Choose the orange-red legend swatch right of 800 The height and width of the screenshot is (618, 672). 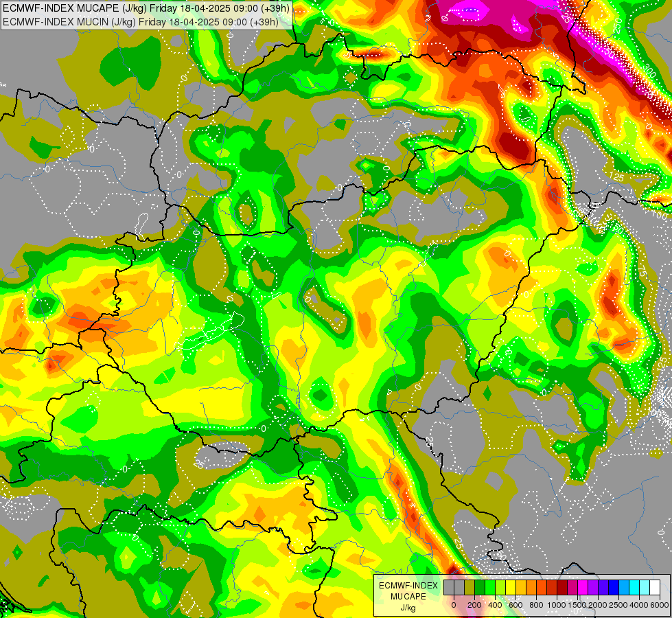click(542, 588)
